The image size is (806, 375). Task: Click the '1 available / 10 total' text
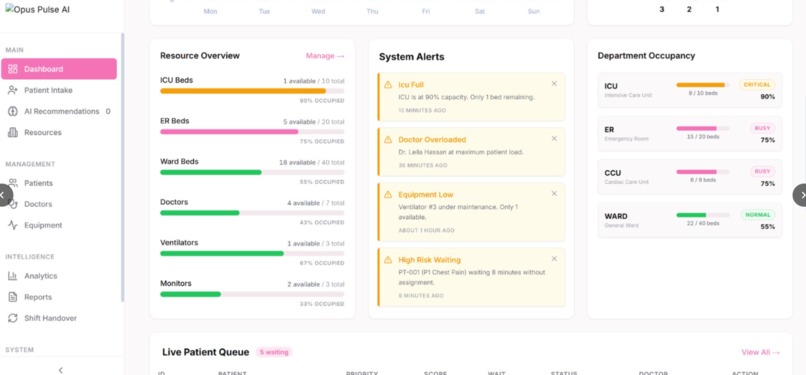click(x=314, y=81)
